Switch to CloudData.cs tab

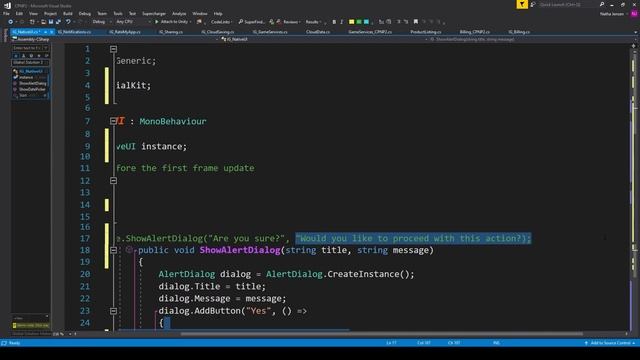coord(318,31)
